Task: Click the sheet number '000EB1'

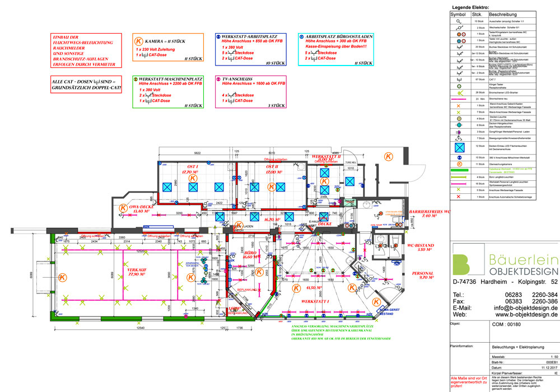Action: pos(552,362)
